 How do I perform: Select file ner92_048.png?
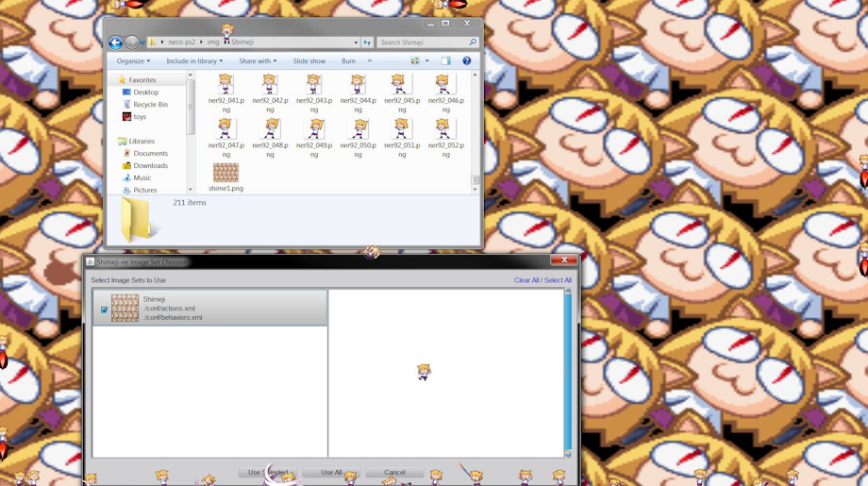coord(270,138)
